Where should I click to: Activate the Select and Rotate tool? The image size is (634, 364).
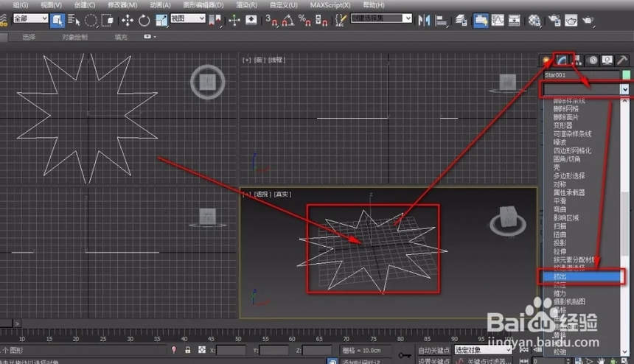coord(144,20)
